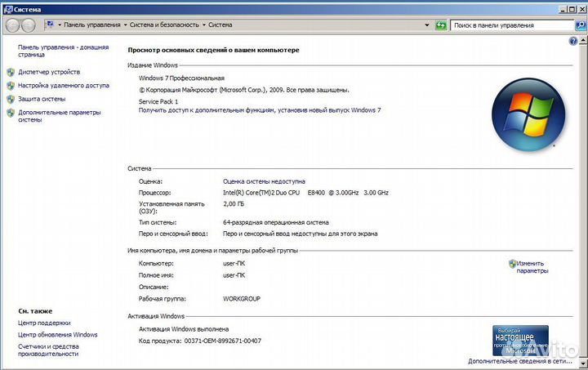This screenshot has height=370, width=588.
Task: Click shield icon next to Защита системы
Action: point(11,99)
